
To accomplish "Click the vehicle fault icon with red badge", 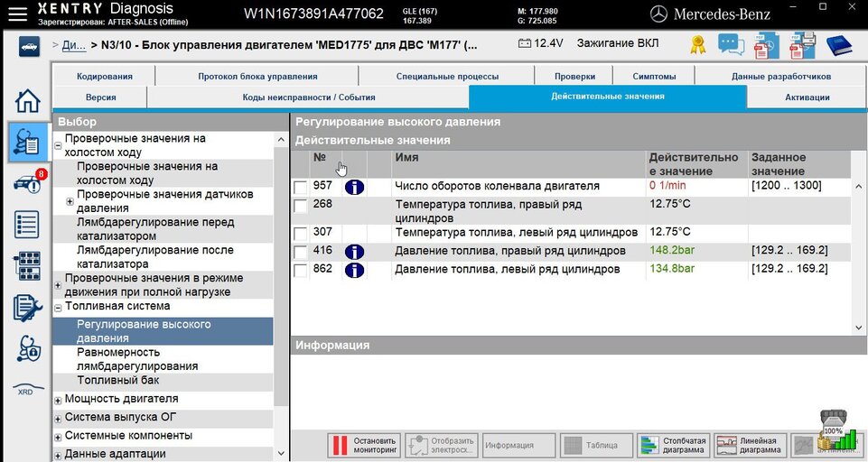I will point(29,183).
